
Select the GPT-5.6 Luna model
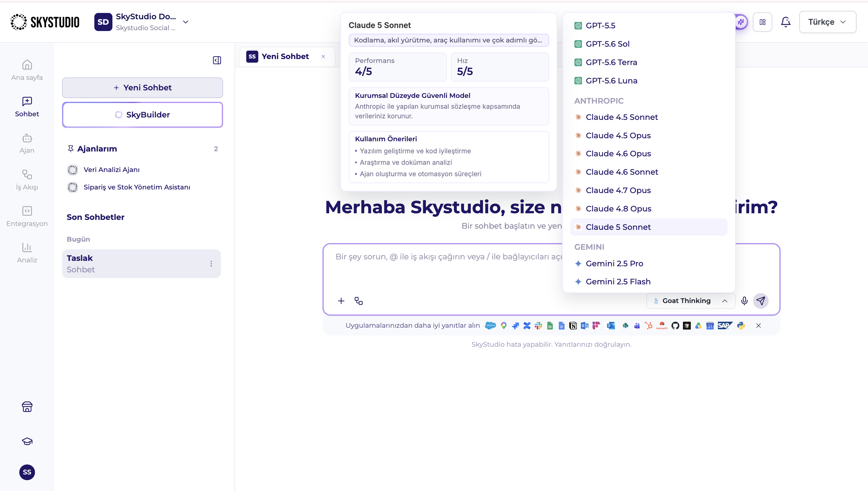coord(648,81)
